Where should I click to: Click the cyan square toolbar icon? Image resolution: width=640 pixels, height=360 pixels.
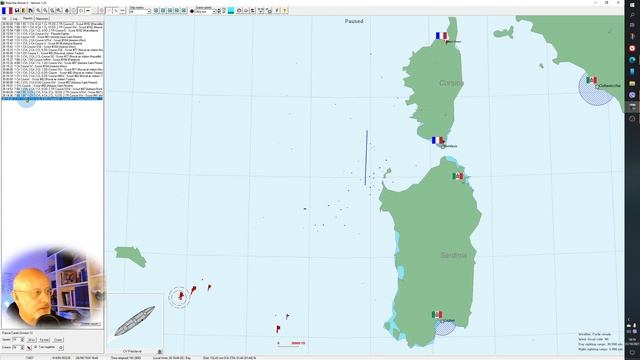231,11
